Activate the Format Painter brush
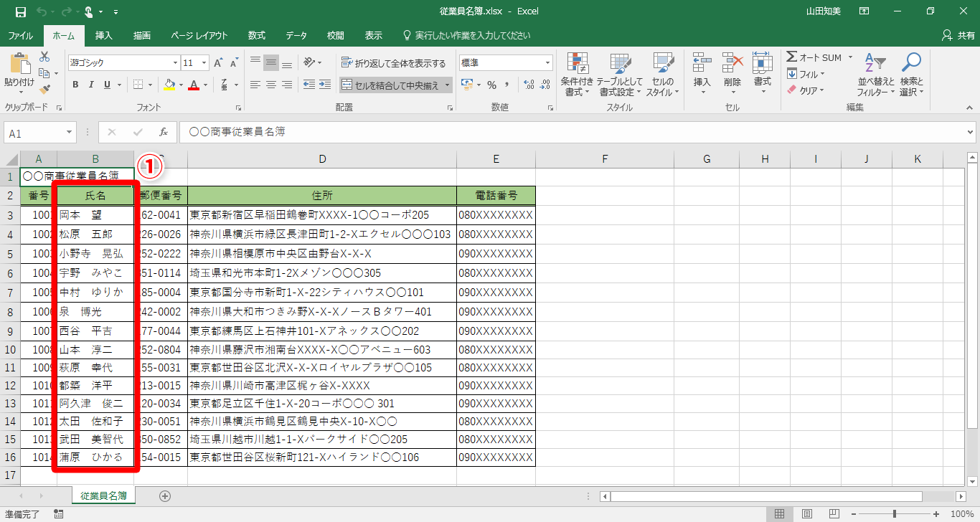Viewport: 980px width, 522px height. point(44,90)
